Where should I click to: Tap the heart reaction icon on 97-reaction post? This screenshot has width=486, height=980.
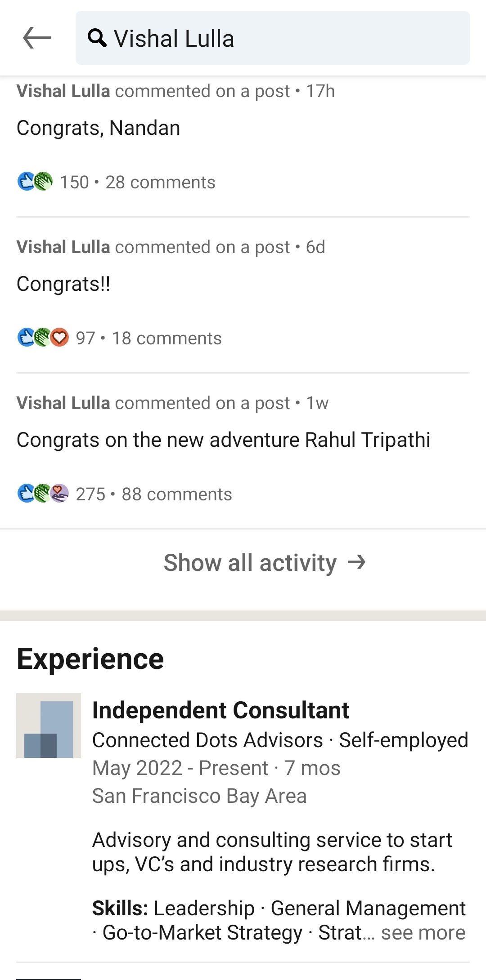click(59, 338)
